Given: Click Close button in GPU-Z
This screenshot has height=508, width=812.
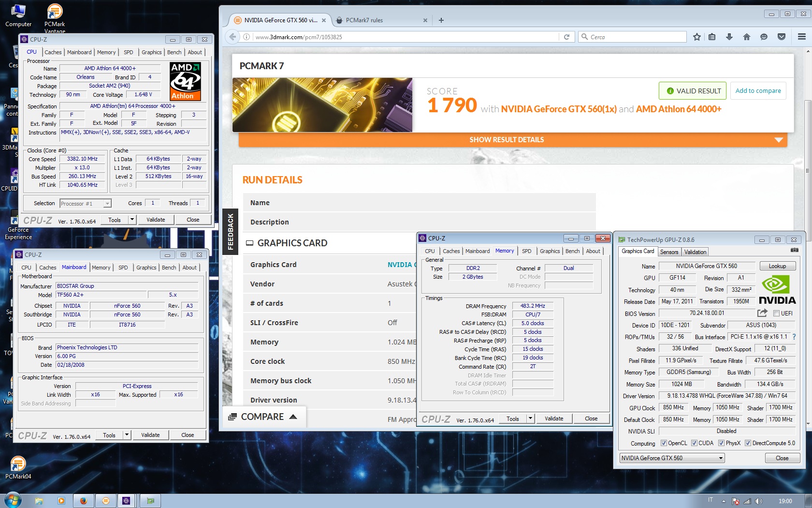Looking at the screenshot, I should [782, 458].
